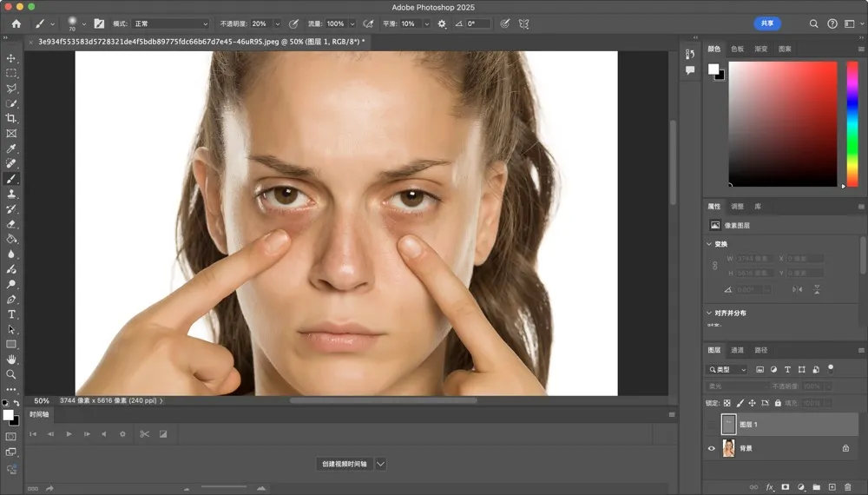Viewport: 868px width, 495px height.
Task: Open the 模式 blend mode dropdown
Action: pos(170,23)
